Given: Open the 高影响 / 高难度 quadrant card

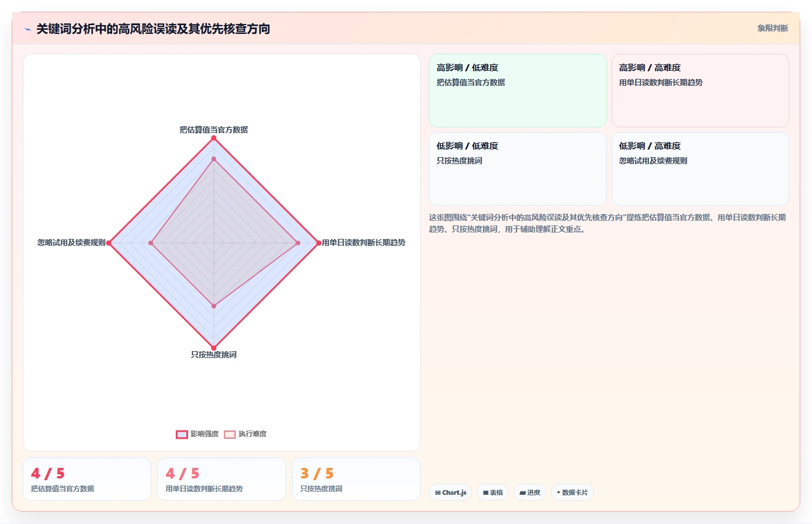Looking at the screenshot, I should point(700,91).
